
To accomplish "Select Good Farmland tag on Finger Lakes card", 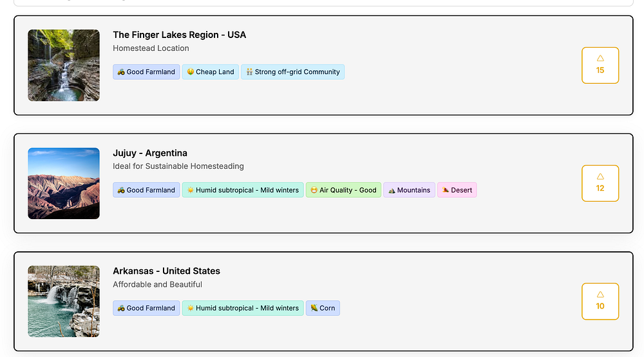I will tap(146, 72).
